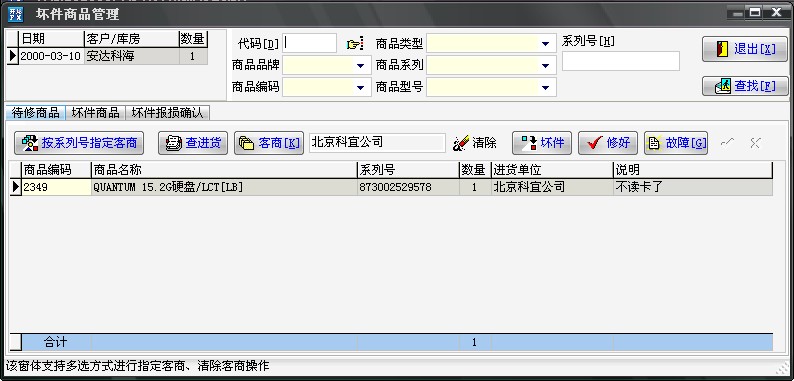Click the greyed cancel X icon
794x381 pixels.
[755, 143]
